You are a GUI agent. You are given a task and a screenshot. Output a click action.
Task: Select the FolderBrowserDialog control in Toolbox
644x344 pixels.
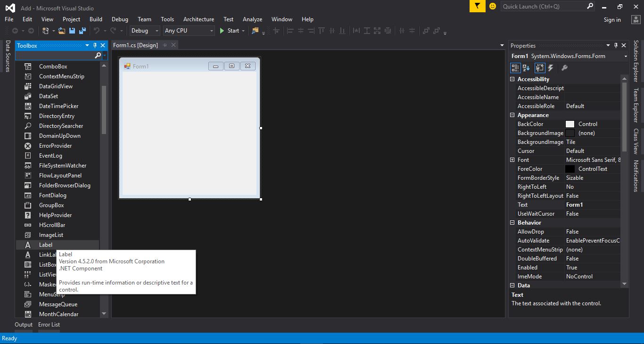coord(65,185)
